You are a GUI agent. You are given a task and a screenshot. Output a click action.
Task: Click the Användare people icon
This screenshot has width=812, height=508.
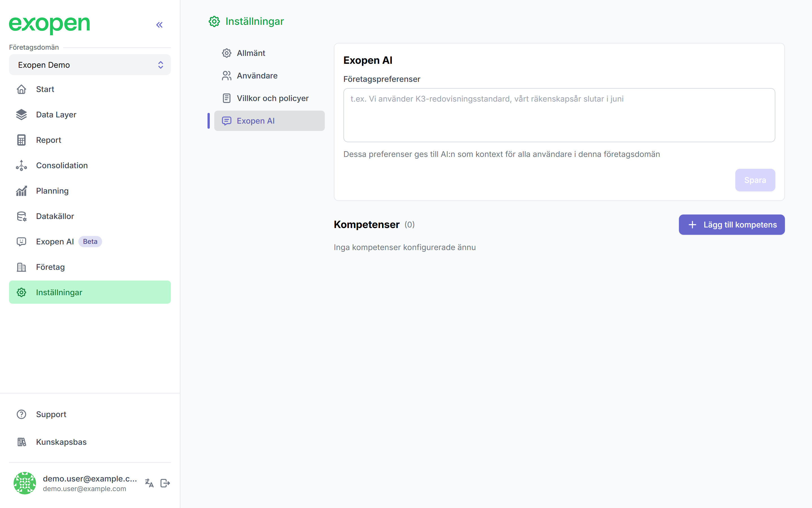click(x=226, y=76)
